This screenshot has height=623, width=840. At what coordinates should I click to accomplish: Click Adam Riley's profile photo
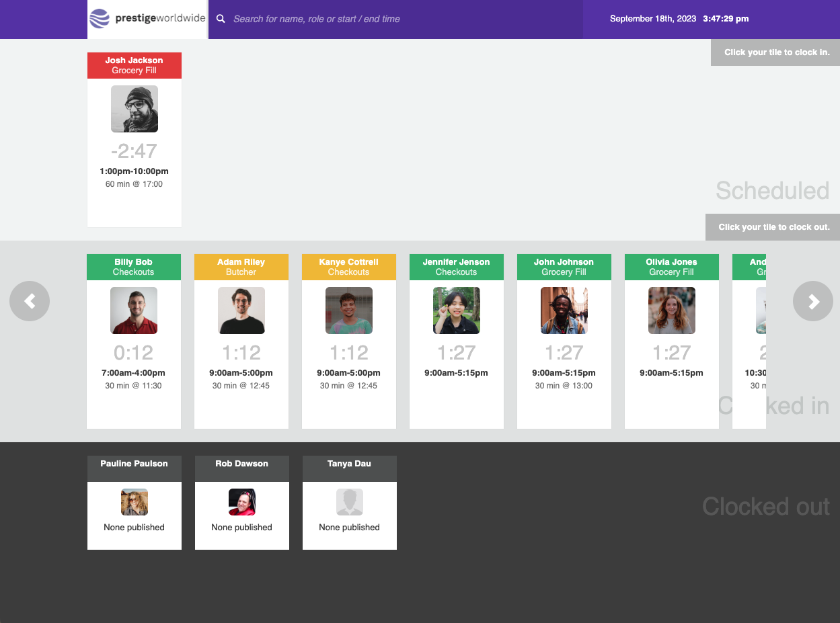(241, 310)
